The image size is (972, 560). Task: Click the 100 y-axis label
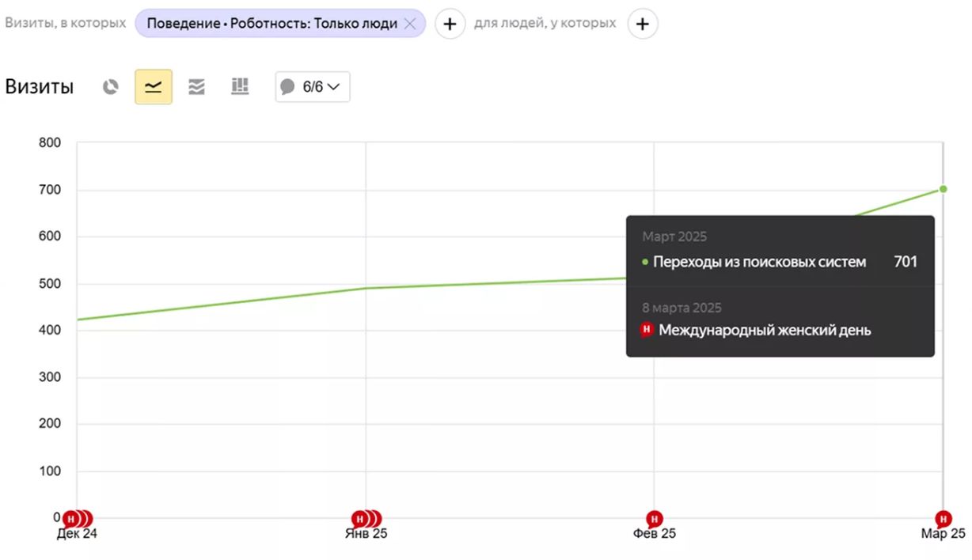[x=49, y=471]
